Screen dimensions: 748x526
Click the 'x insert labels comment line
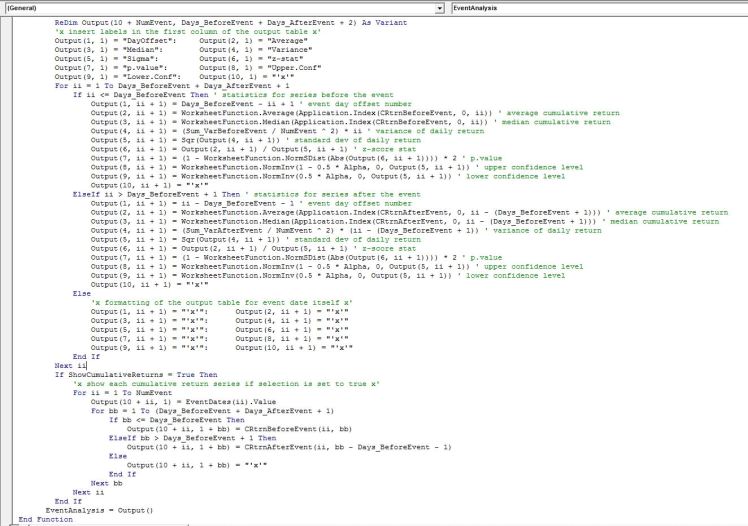pos(150,34)
